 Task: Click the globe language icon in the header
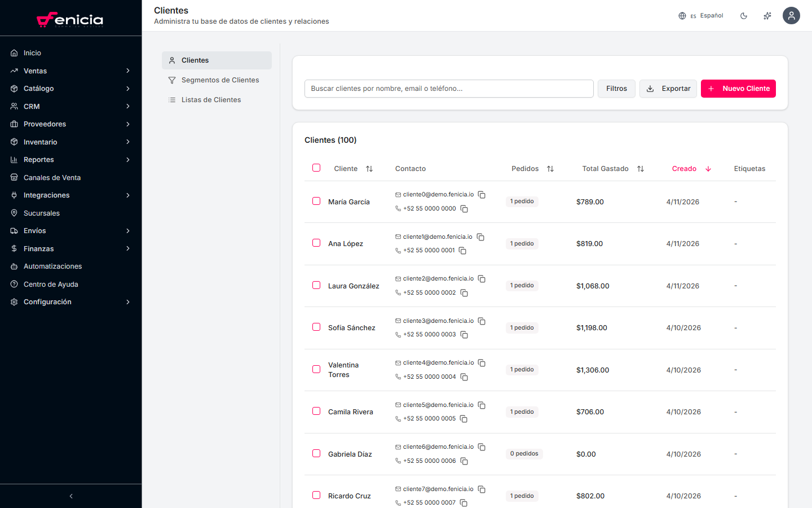point(682,15)
